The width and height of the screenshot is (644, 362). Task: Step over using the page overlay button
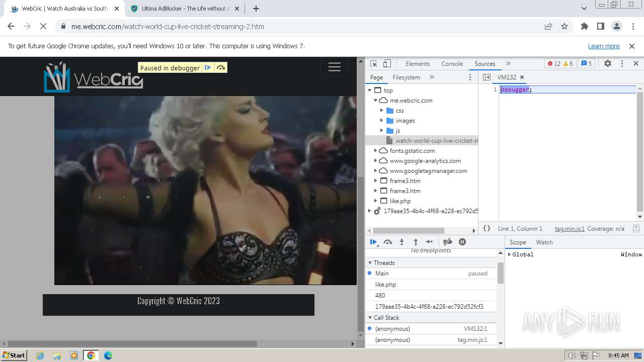point(221,68)
